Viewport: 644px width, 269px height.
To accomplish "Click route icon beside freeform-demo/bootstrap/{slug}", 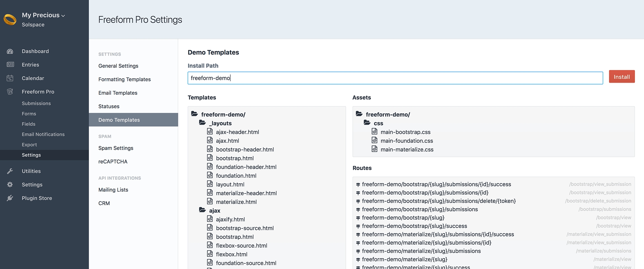I will (x=358, y=218).
